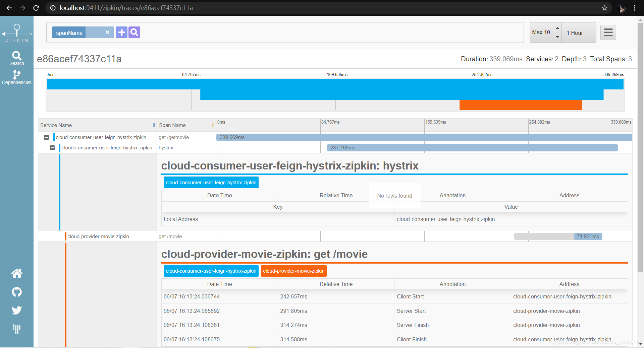The width and height of the screenshot is (644, 348).
Task: Click the Gitter chat icon in sidebar
Action: pos(17,329)
